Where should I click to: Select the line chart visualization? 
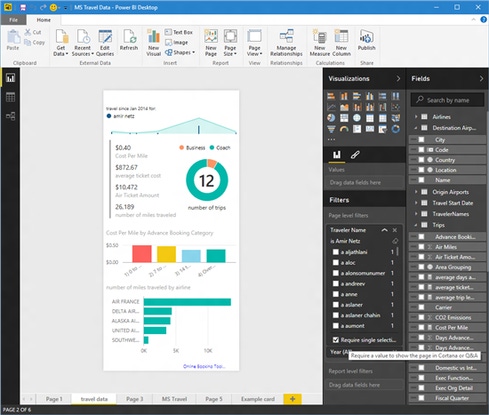331,107
